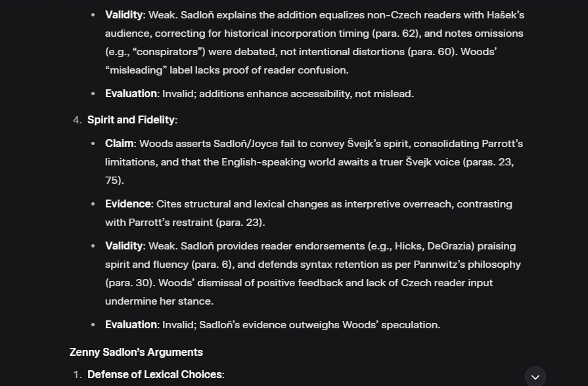Select the "Defense of Lexical Choices" heading
The height and width of the screenshot is (386, 588).
tap(154, 374)
